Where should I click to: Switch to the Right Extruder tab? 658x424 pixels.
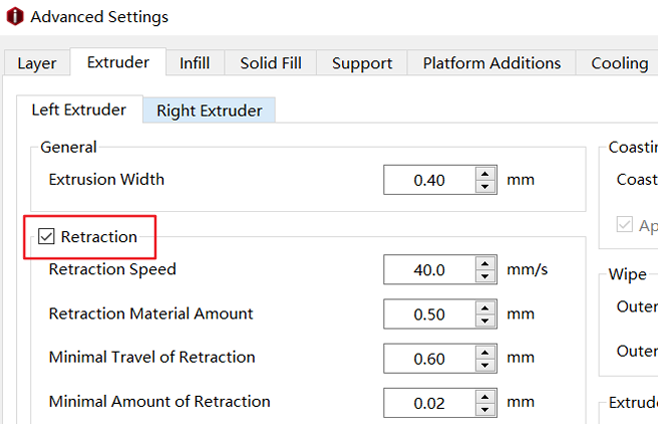point(209,110)
